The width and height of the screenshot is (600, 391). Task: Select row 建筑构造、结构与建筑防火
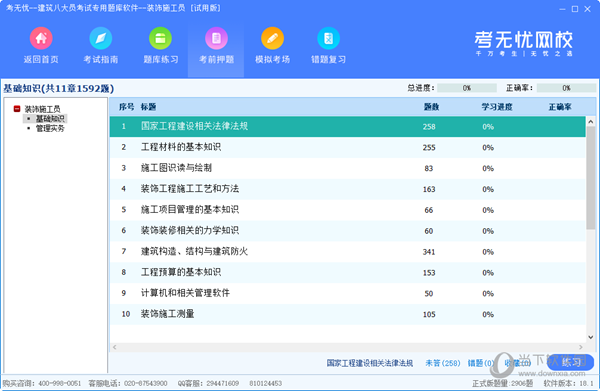[347, 252]
